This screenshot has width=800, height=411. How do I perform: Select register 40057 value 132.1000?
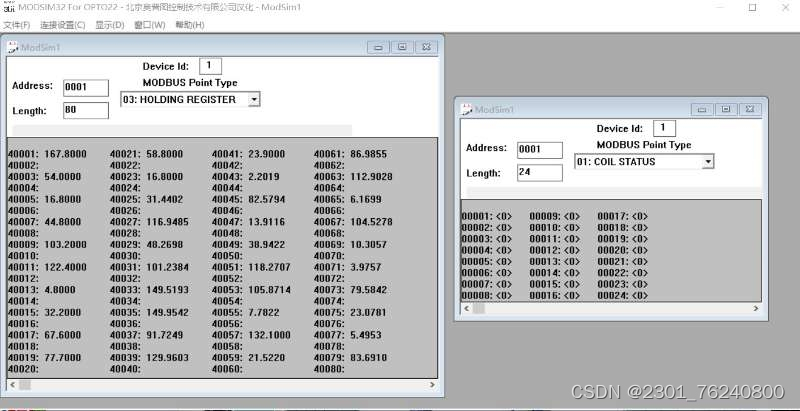(269, 335)
